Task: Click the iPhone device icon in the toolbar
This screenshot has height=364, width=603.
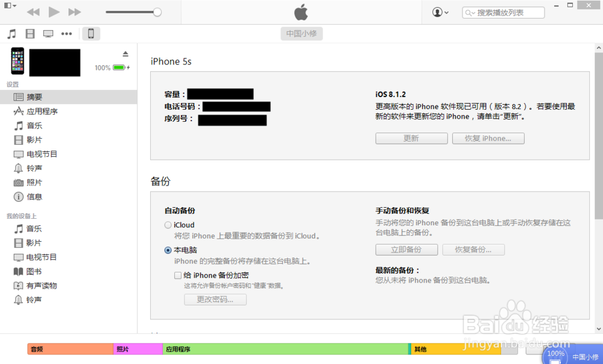Action: pyautogui.click(x=90, y=33)
